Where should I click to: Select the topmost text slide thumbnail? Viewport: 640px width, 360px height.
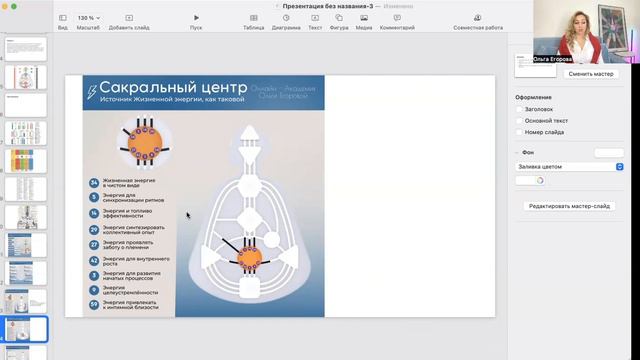26,49
